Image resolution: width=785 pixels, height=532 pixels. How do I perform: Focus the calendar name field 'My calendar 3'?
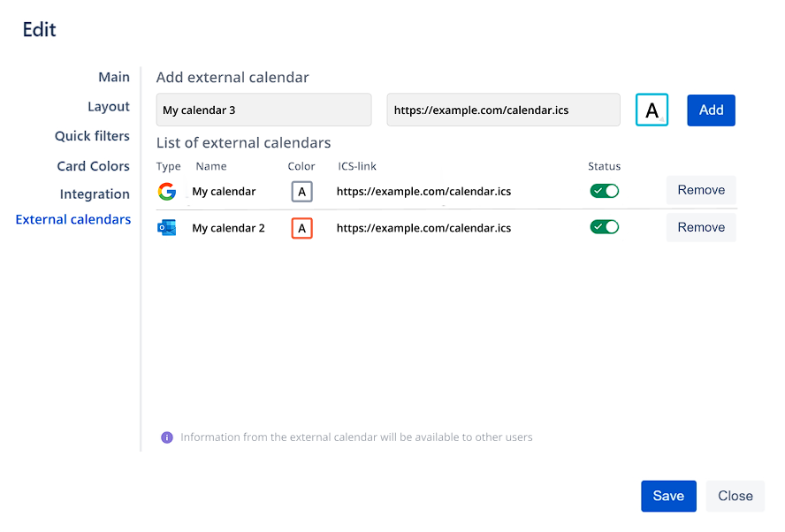(x=263, y=110)
